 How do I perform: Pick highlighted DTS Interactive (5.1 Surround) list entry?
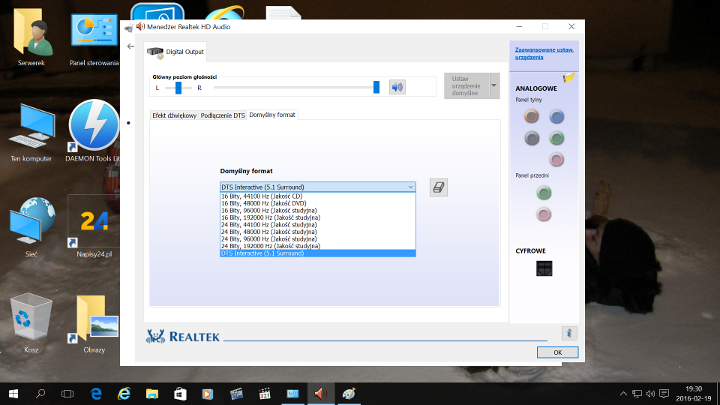(318, 253)
